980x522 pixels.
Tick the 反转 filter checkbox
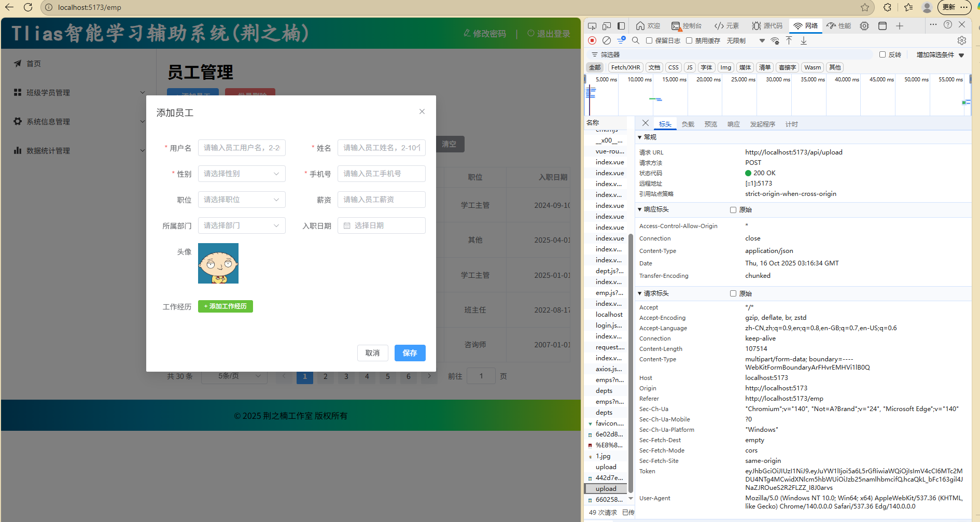[882, 54]
